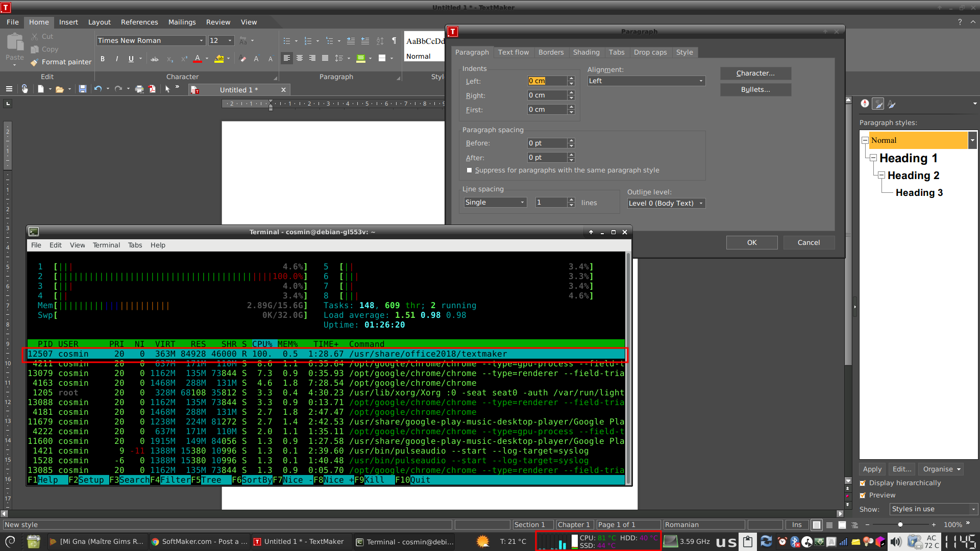Viewport: 980px width, 551px height.
Task: Click the font color icon
Action: click(x=198, y=59)
